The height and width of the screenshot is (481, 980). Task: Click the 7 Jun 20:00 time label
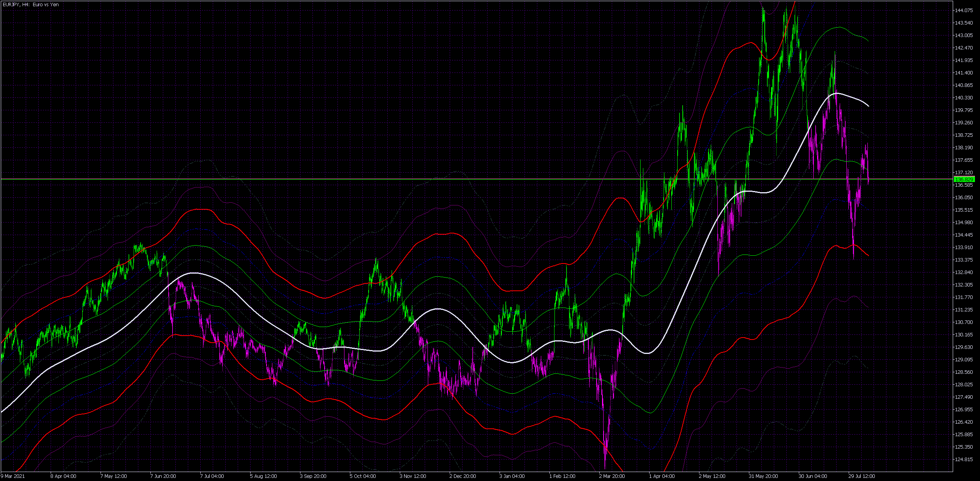(x=163, y=476)
